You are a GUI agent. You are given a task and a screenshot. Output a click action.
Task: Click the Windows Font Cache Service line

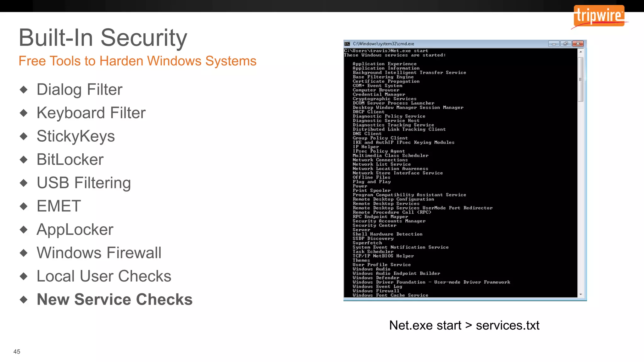coord(391,295)
